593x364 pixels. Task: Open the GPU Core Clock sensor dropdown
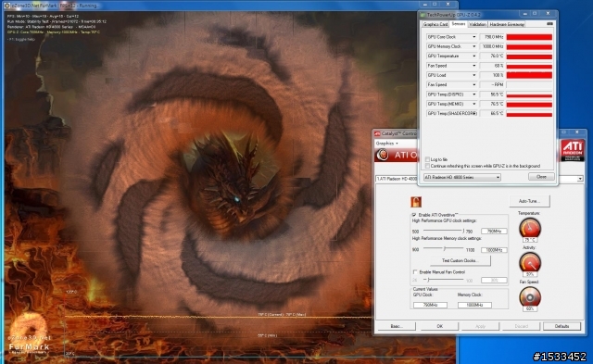[473, 37]
